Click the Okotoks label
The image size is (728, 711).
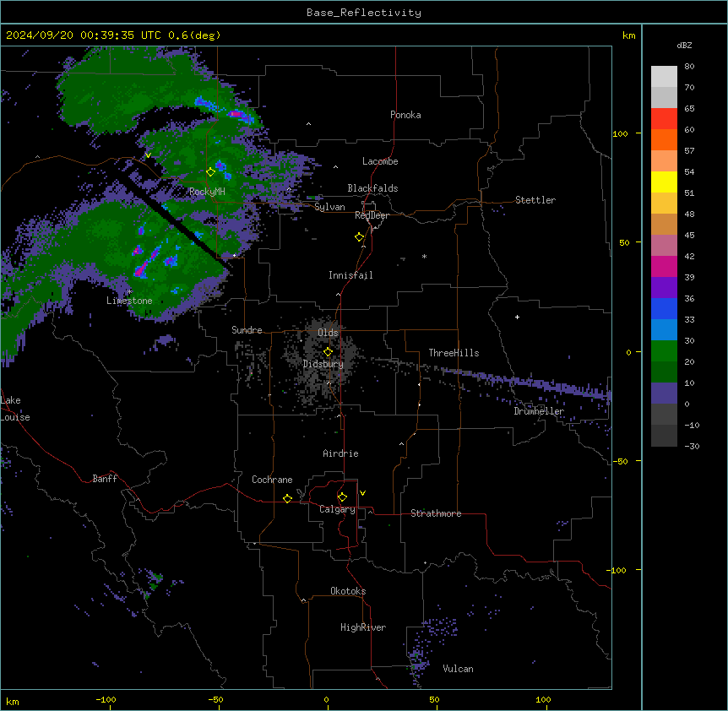pyautogui.click(x=348, y=591)
